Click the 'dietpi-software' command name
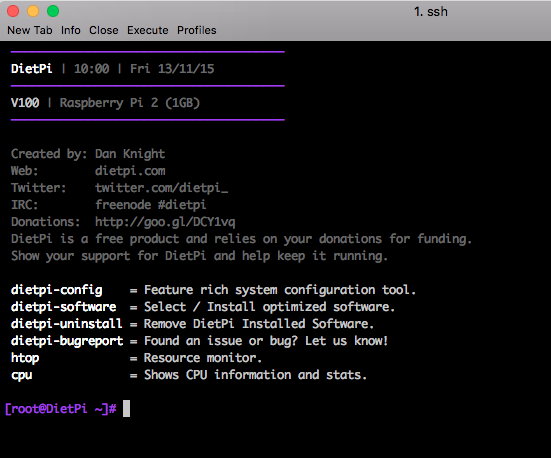Screen dimensions: 551x458 pos(64,307)
